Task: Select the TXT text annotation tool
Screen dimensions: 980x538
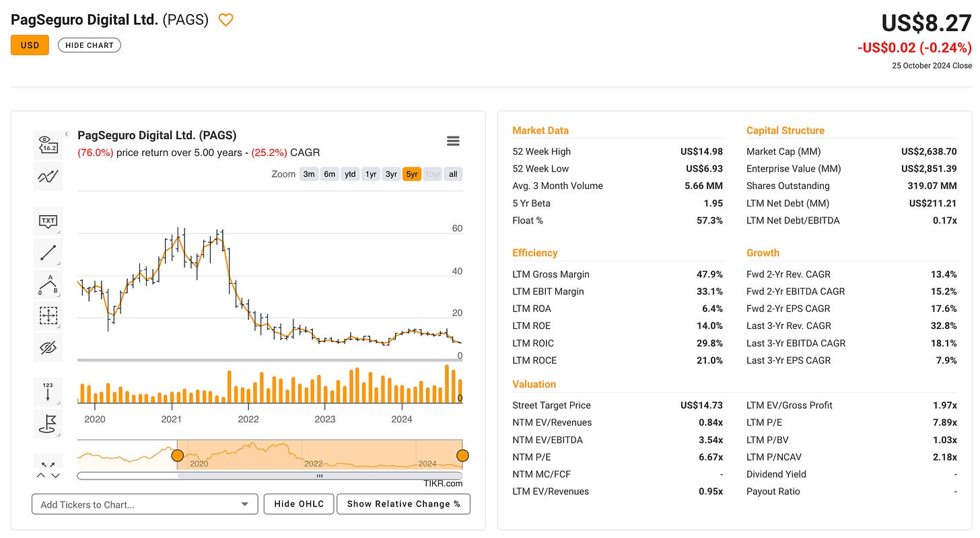Action: [x=48, y=221]
